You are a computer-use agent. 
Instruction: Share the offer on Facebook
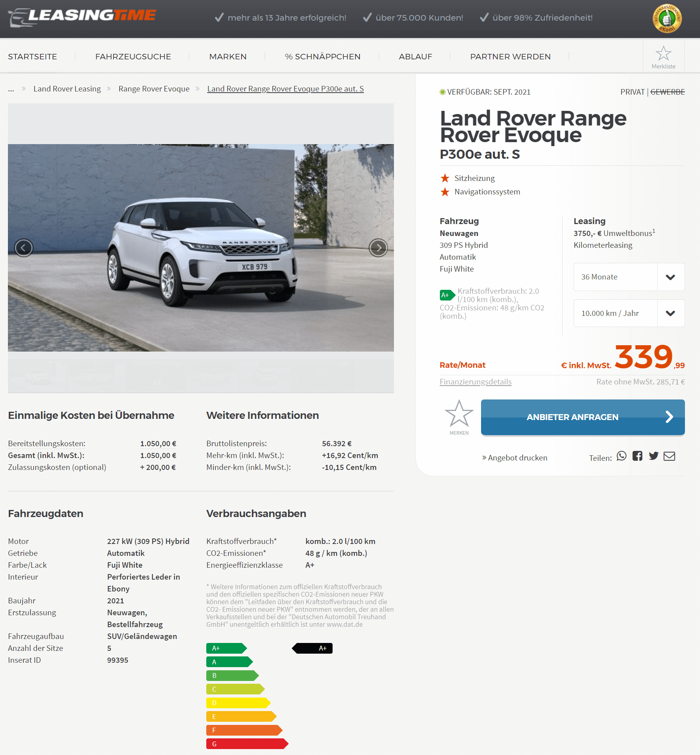tap(637, 456)
